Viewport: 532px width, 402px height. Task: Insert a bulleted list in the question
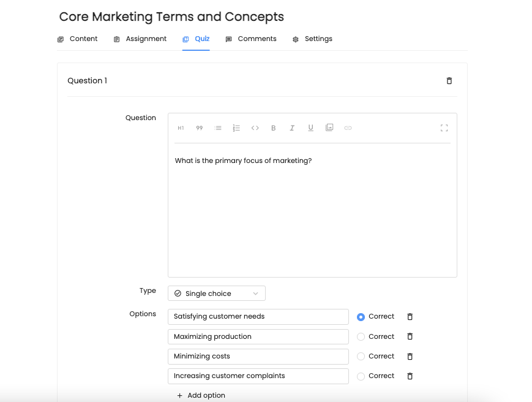[218, 128]
